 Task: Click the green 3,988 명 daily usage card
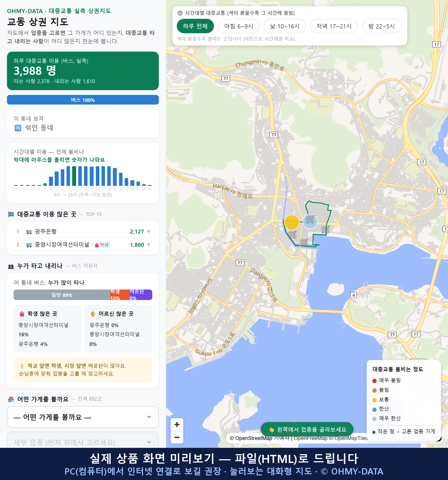83,71
